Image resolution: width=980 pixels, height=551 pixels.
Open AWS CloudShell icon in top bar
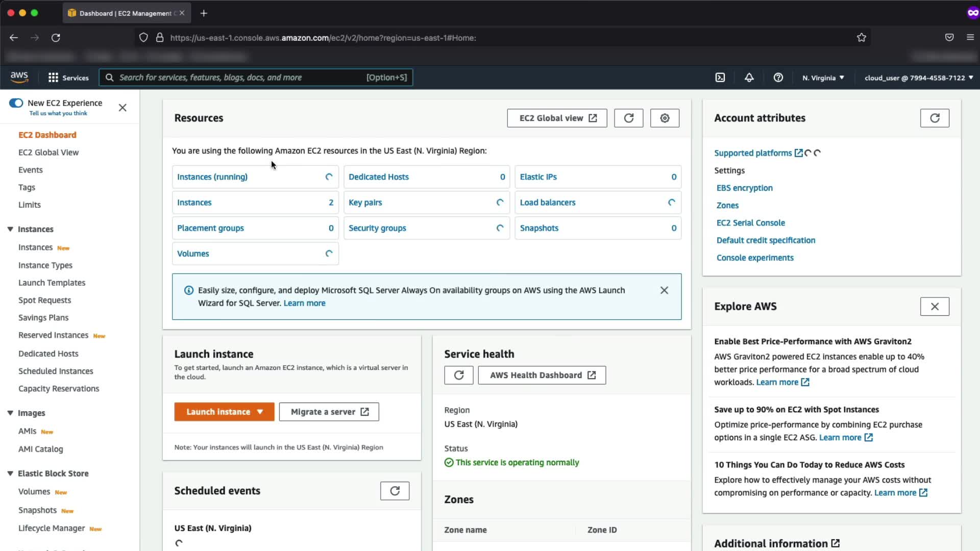[x=720, y=78]
